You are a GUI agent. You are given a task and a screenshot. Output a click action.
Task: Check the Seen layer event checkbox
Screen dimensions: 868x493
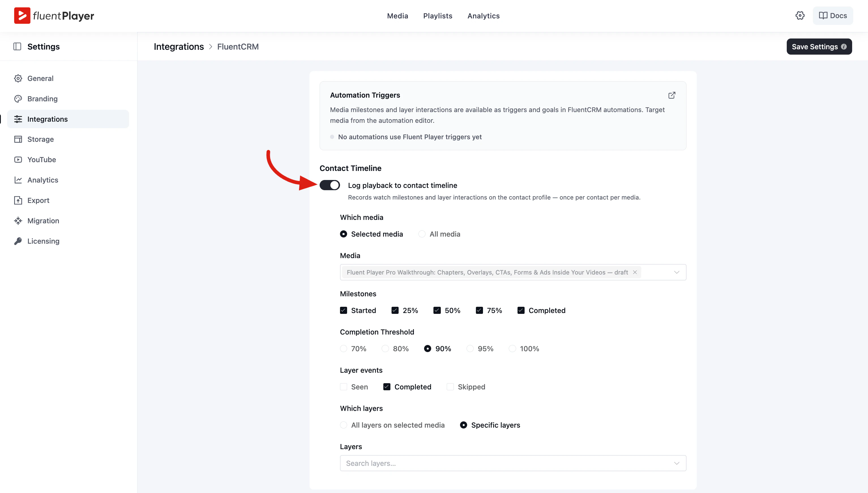pos(343,387)
